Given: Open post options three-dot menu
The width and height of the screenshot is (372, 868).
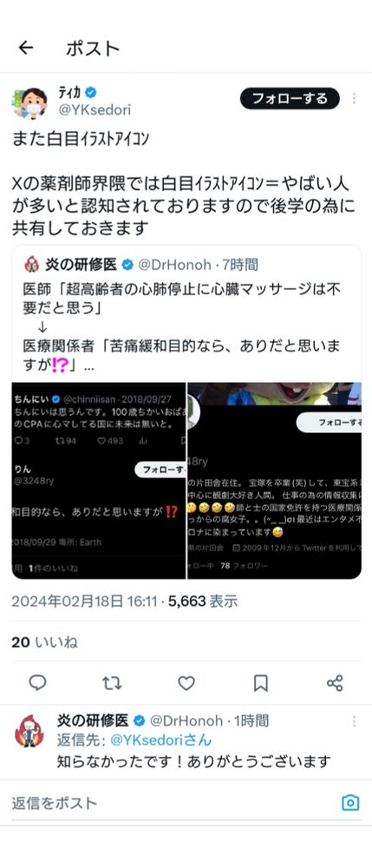Looking at the screenshot, I should click(x=354, y=99).
